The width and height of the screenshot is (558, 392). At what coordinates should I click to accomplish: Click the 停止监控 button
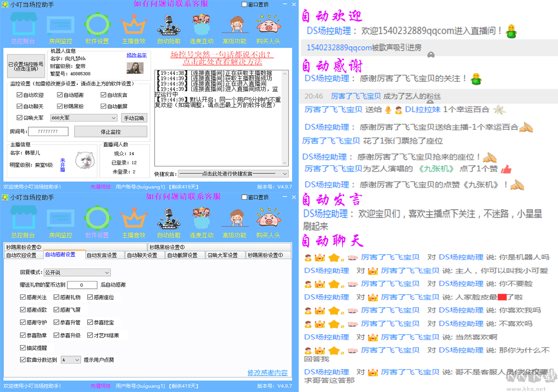(111, 132)
